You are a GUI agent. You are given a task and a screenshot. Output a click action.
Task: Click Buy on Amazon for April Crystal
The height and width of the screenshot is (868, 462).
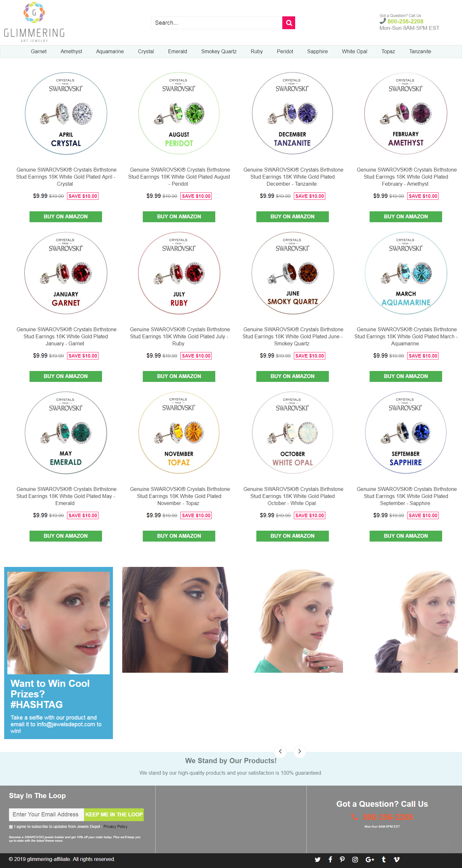pos(66,217)
